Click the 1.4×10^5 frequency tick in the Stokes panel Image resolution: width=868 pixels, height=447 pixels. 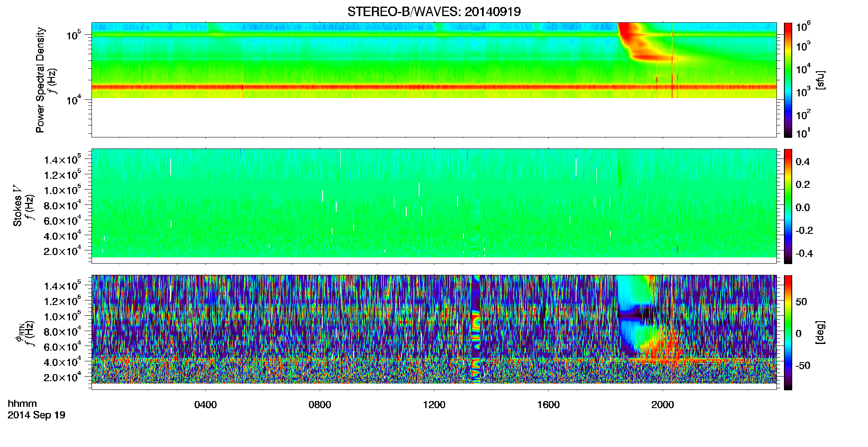[63, 159]
